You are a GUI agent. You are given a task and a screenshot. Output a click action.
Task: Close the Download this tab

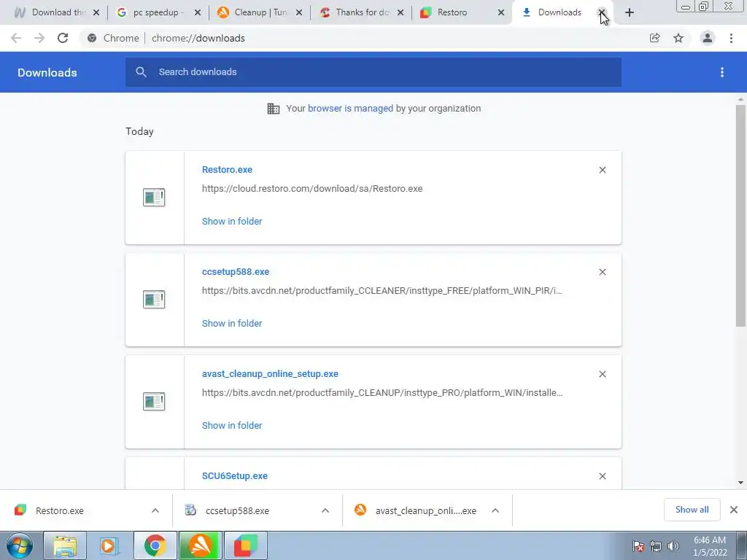point(96,13)
